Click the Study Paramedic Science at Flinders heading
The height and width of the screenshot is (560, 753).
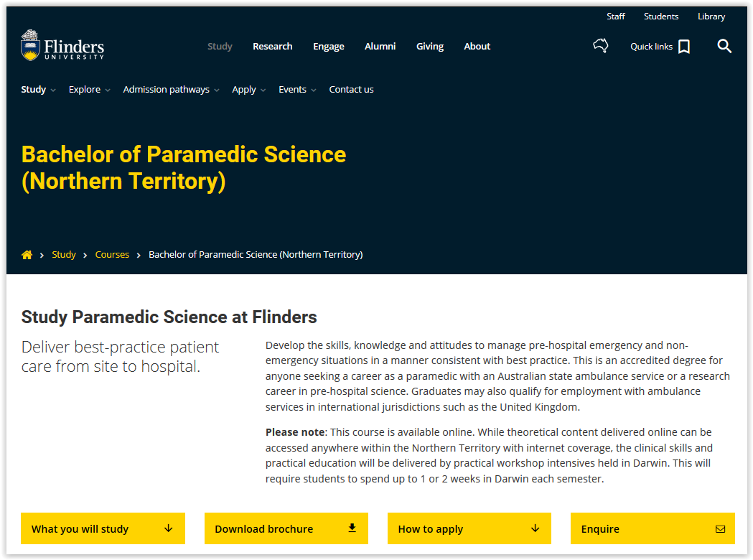point(169,317)
